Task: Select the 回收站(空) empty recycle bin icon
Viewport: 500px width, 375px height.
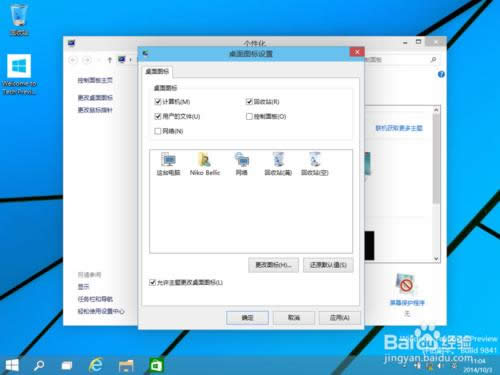Action: click(315, 164)
